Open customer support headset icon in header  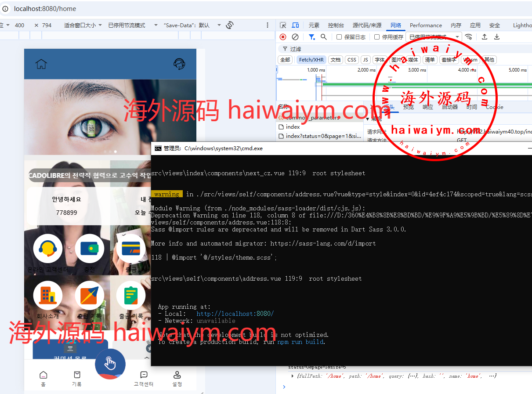179,64
